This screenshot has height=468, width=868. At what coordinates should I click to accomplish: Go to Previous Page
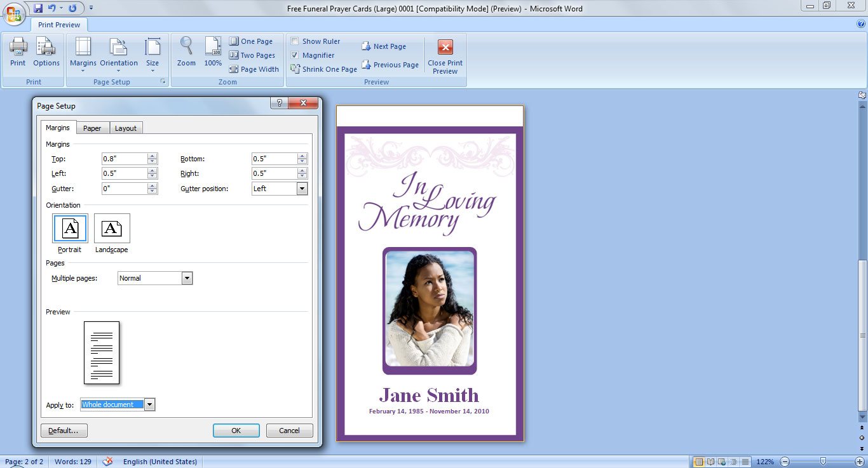coord(390,65)
